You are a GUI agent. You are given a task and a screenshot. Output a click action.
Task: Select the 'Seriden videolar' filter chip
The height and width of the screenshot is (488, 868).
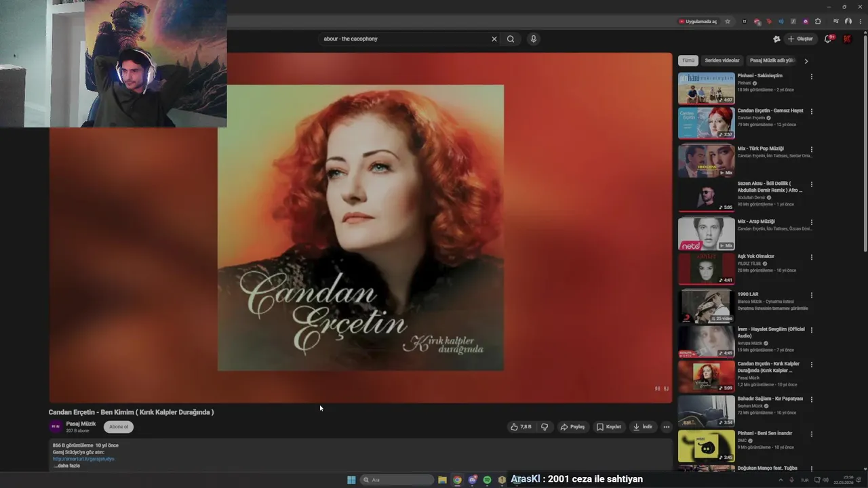click(722, 60)
